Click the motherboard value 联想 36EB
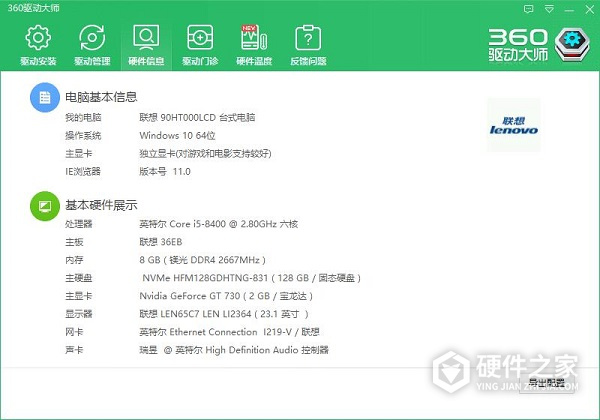600x420 pixels. (x=161, y=242)
